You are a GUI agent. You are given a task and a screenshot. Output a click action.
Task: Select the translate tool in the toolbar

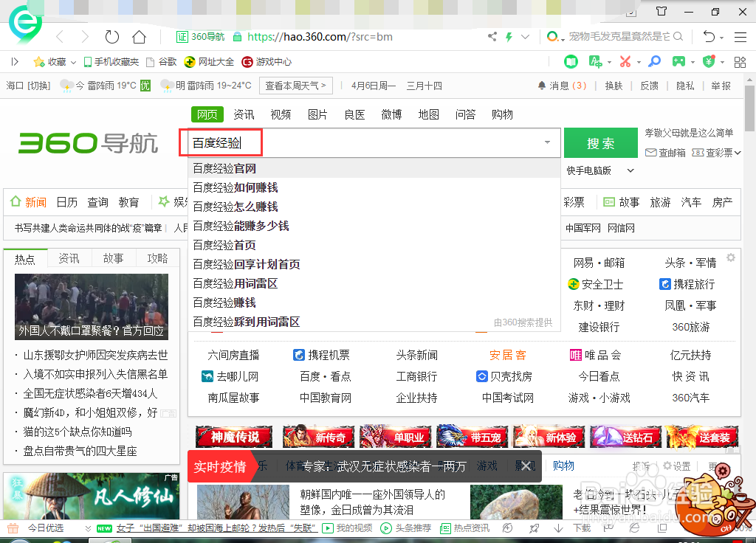pos(597,62)
